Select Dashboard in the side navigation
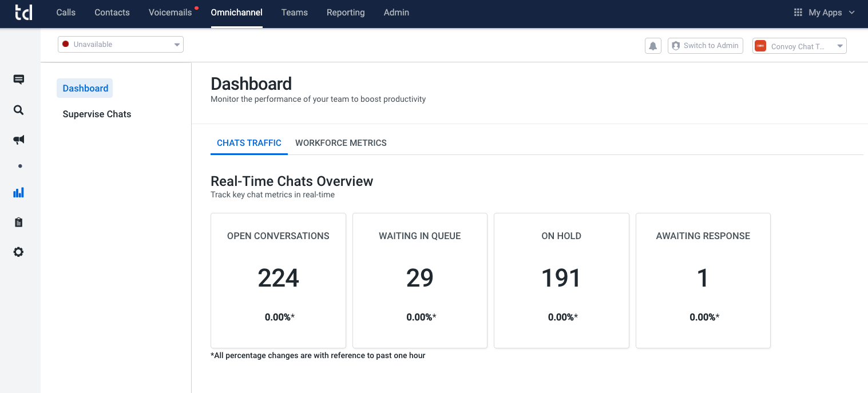This screenshot has height=393, width=868. point(85,88)
